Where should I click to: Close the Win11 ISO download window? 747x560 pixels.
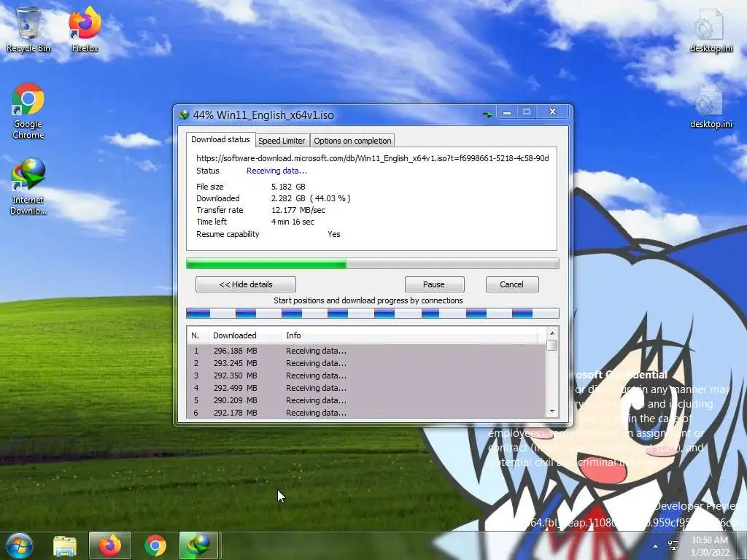553,112
